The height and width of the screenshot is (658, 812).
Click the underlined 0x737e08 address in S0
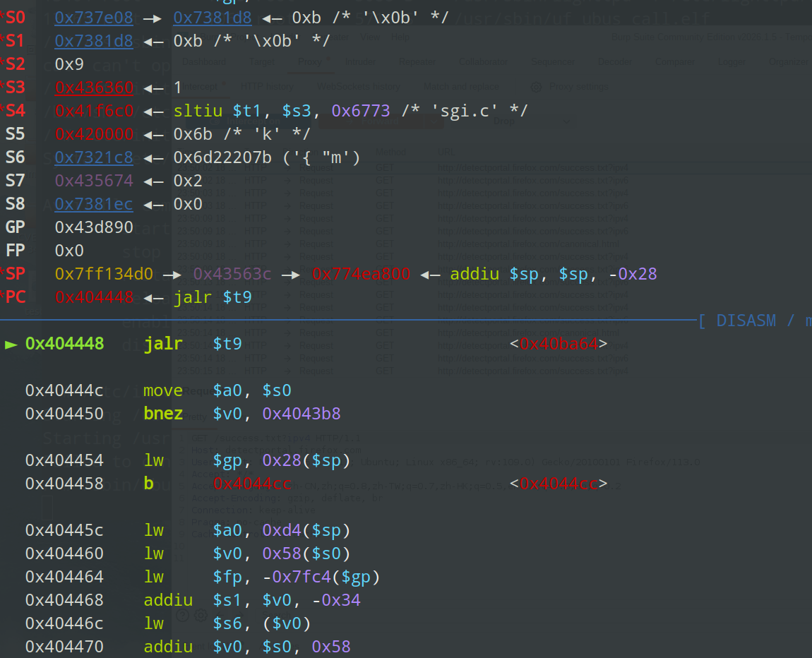(94, 17)
